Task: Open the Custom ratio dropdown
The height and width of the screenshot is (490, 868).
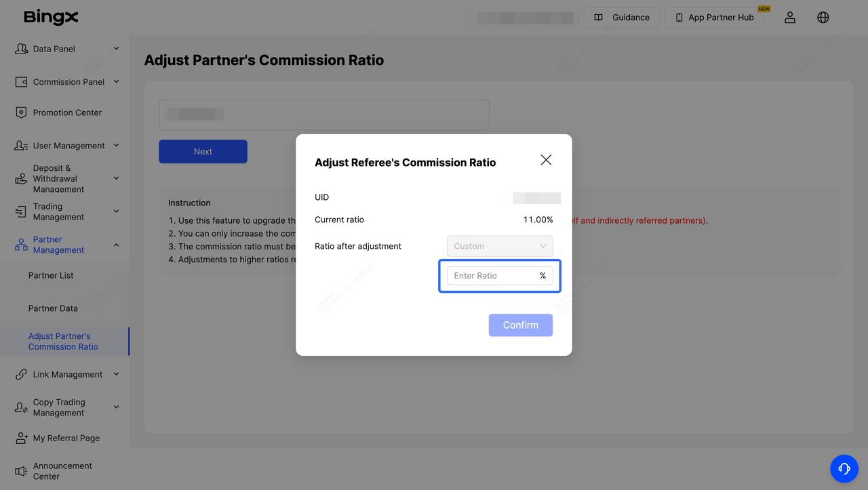Action: tap(500, 246)
